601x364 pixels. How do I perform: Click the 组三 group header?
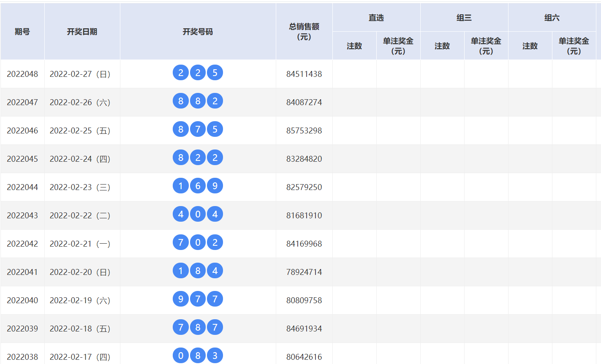tap(464, 17)
